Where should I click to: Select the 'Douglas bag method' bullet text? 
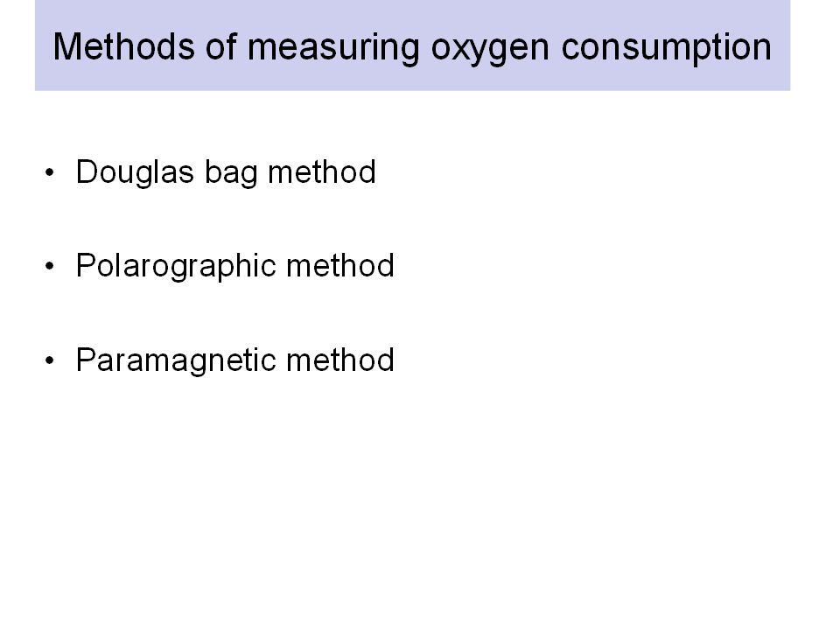click(226, 172)
